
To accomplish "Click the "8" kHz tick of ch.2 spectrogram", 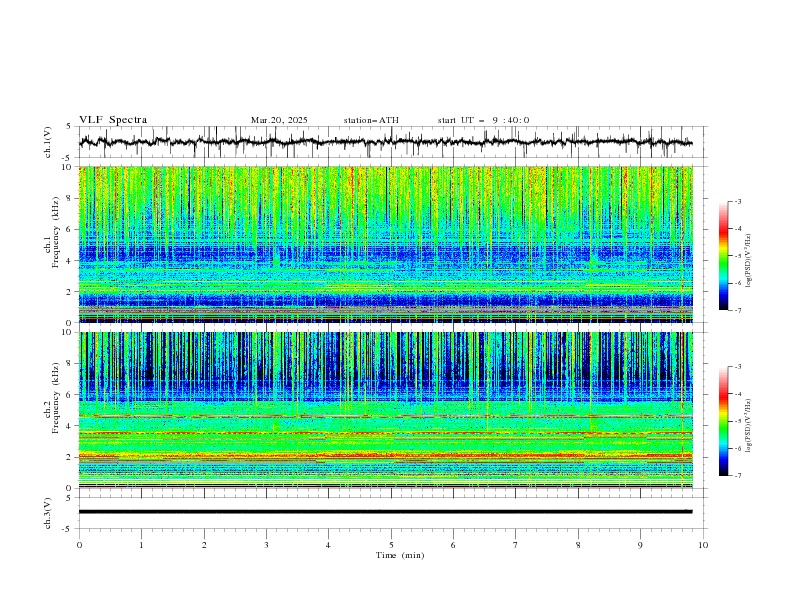I will point(71,364).
